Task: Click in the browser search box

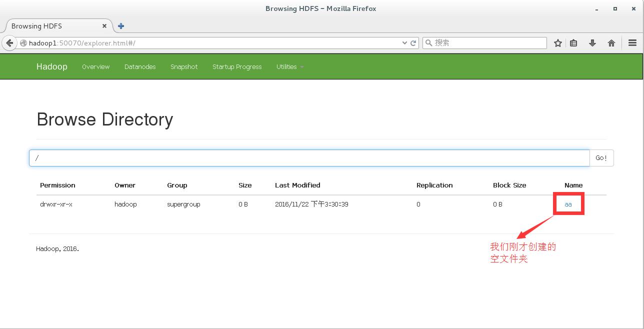Action: coord(485,43)
